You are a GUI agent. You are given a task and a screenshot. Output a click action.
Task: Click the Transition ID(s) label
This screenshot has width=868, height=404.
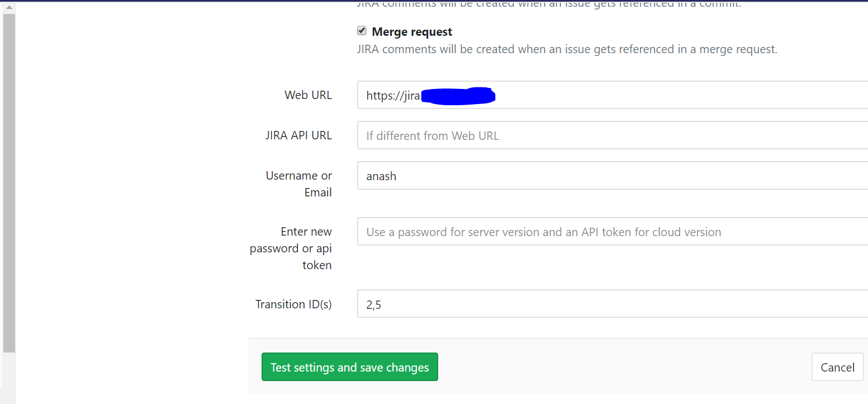[293, 304]
